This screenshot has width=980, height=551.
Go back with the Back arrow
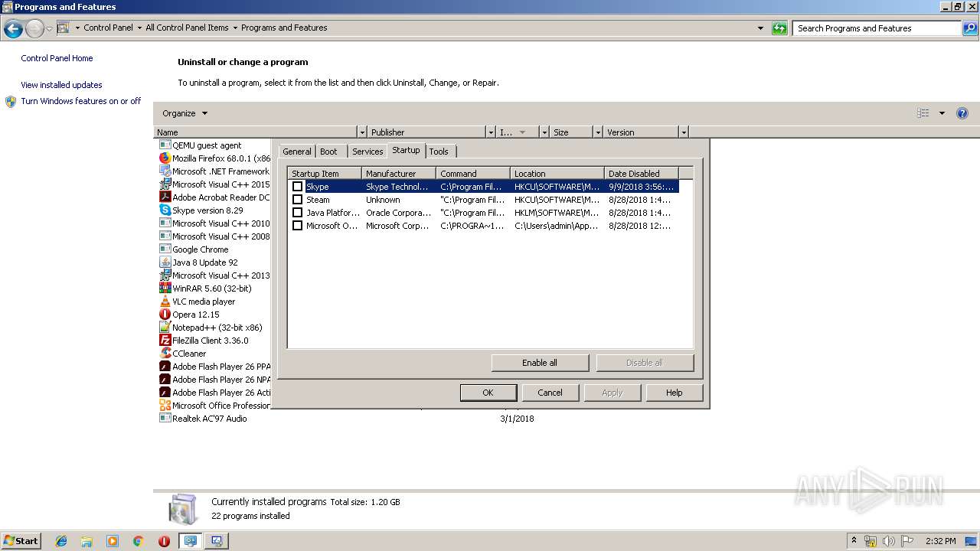(x=13, y=28)
